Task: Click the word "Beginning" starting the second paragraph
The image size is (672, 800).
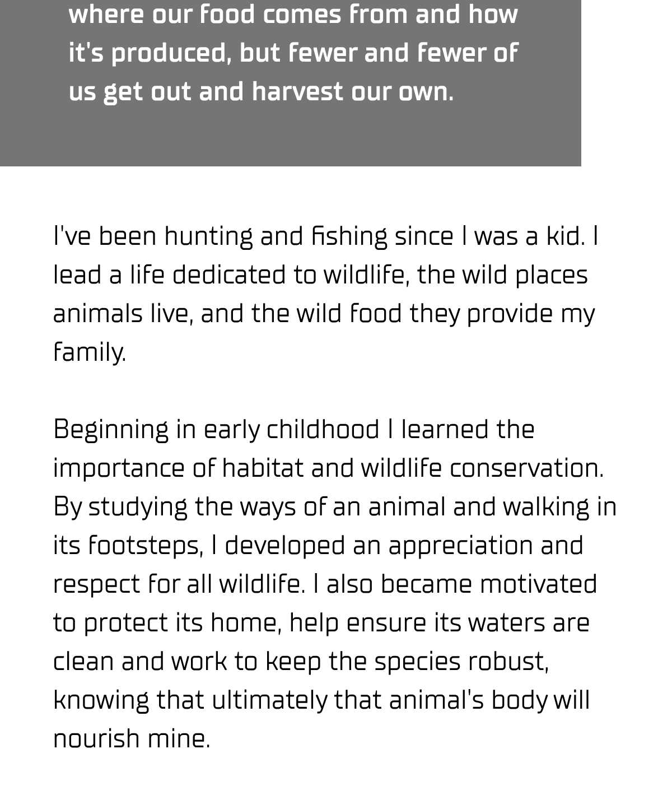Action: tap(110, 430)
